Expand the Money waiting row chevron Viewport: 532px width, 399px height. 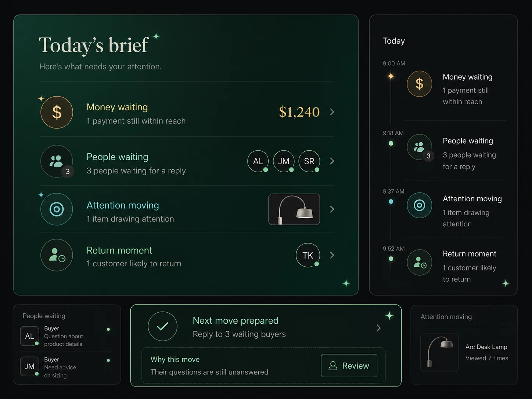coord(332,112)
